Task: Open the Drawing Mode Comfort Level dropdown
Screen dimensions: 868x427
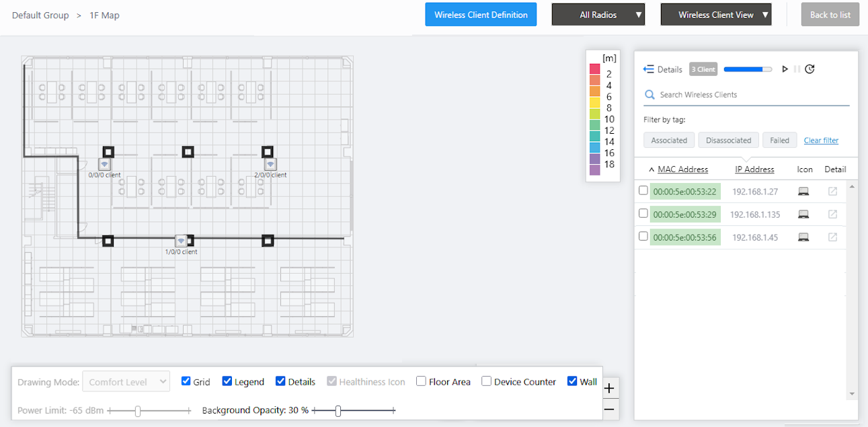Action: click(126, 382)
